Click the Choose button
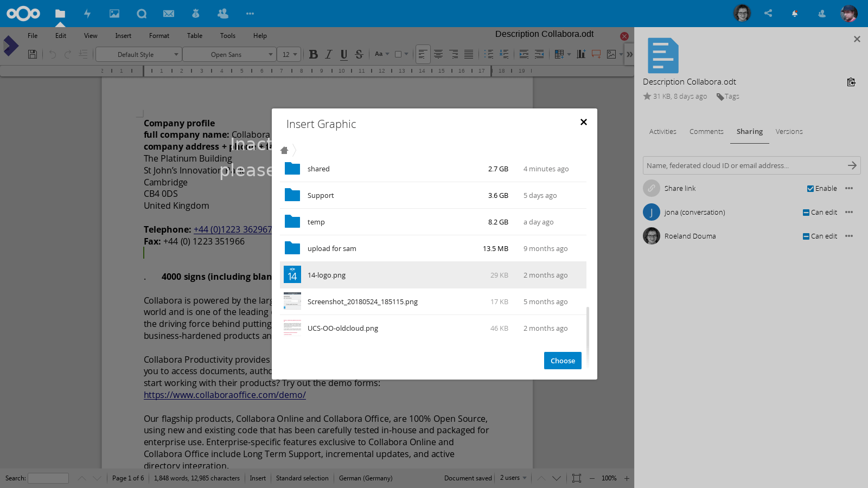Image resolution: width=868 pixels, height=488 pixels. pos(563,361)
